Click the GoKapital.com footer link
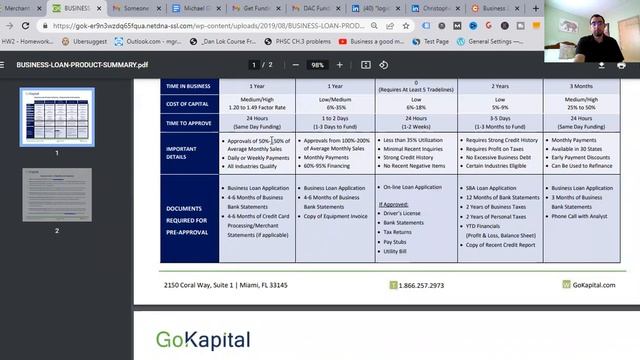 [593, 285]
